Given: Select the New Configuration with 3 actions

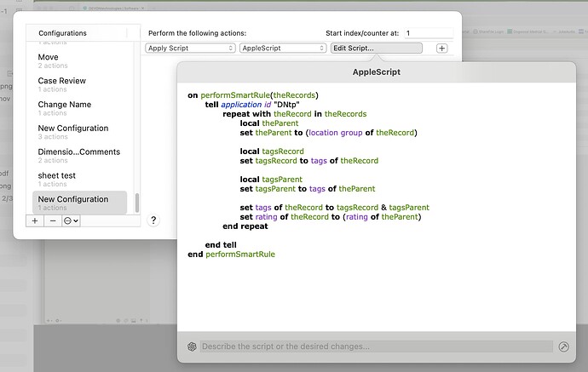Looking at the screenshot, I should (x=72, y=129).
